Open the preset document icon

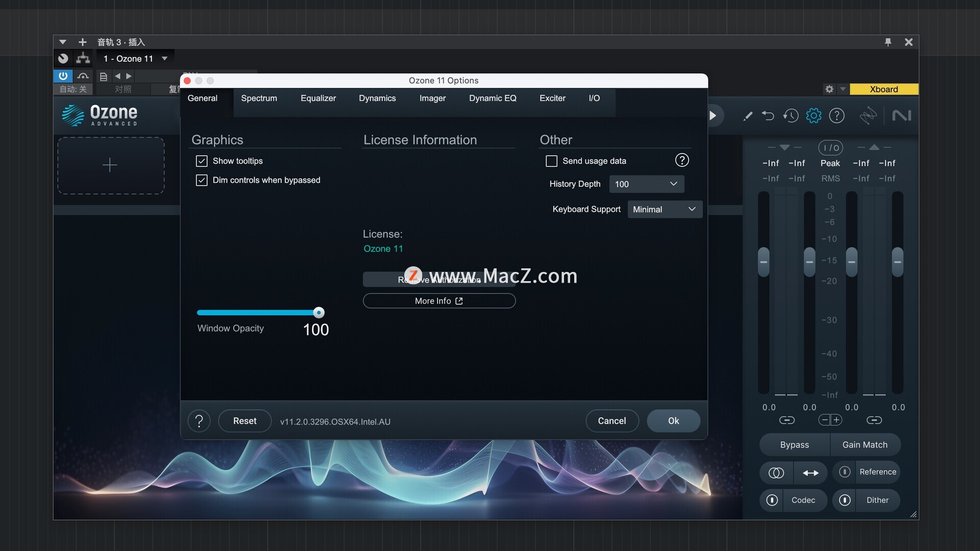pos(103,77)
